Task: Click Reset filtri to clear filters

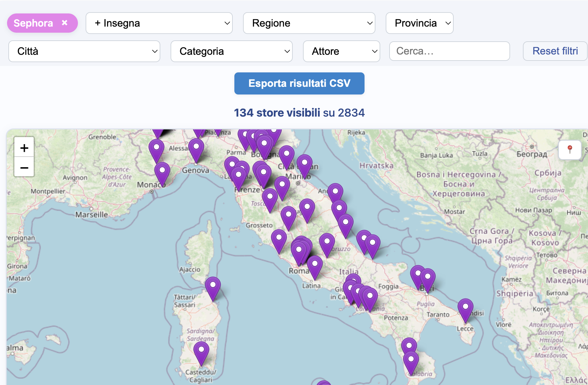Action: point(555,51)
